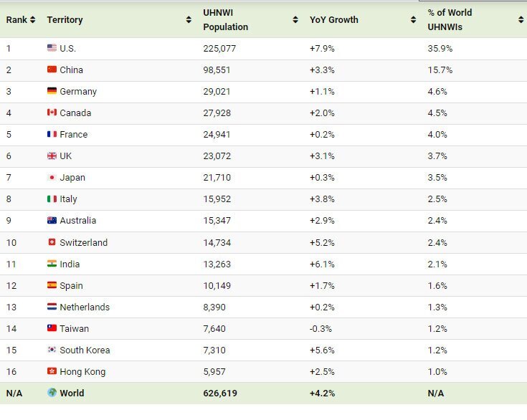Click the Switzerland flag icon
Image resolution: width=527 pixels, height=420 pixels.
pyautogui.click(x=52, y=242)
